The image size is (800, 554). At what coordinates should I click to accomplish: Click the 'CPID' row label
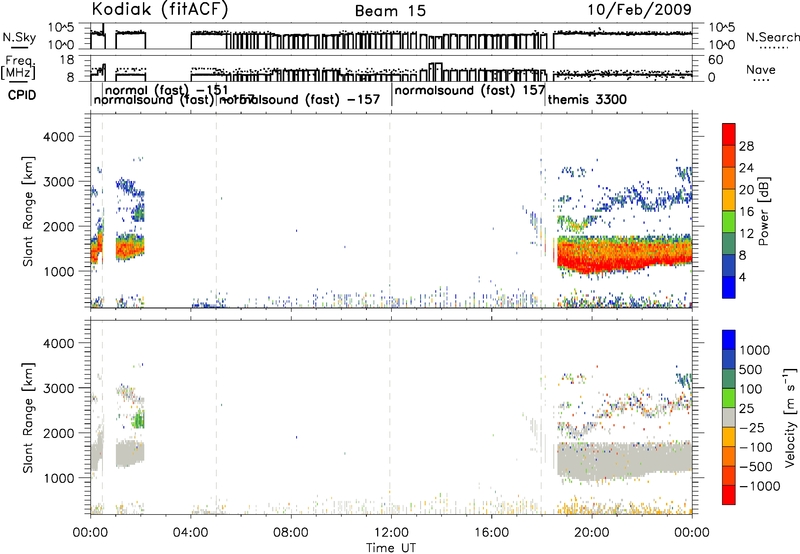[x=22, y=95]
